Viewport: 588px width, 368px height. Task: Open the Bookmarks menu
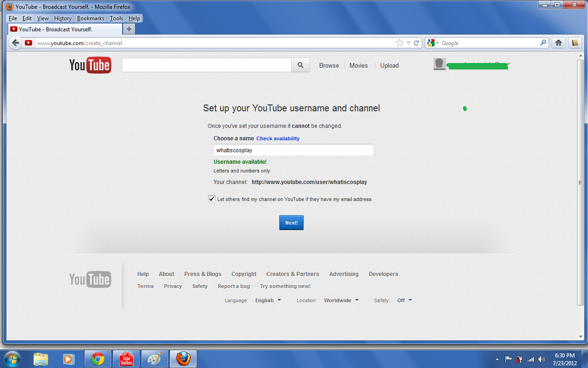90,18
